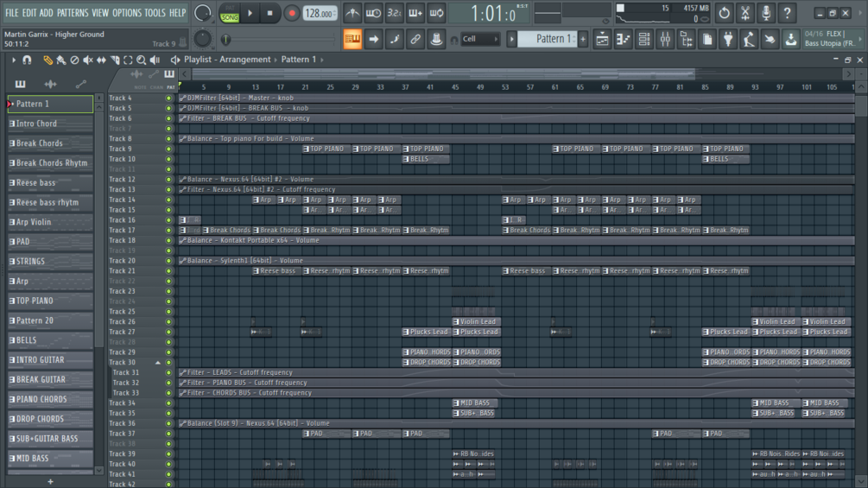Select the Paint brush tool in playlist
The width and height of the screenshot is (868, 488).
click(x=61, y=60)
